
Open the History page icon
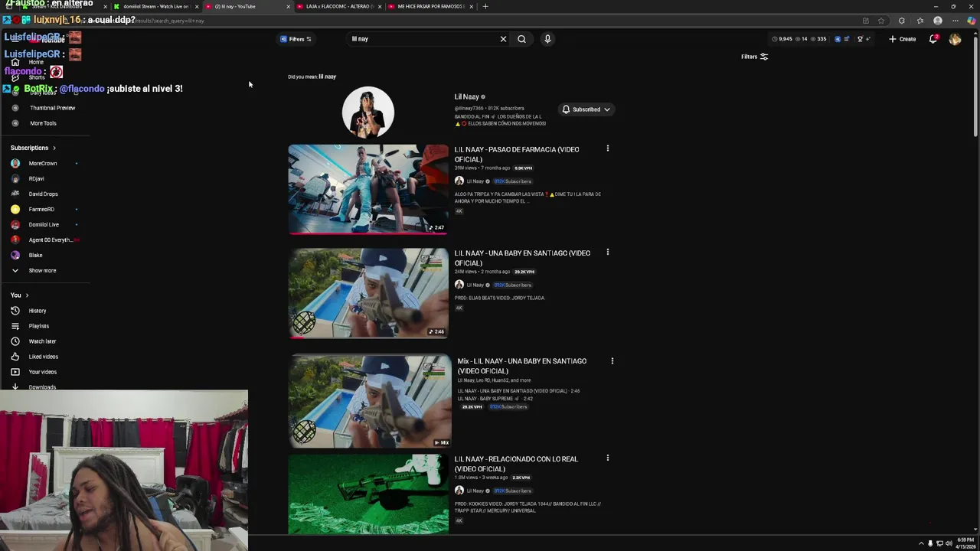[15, 311]
